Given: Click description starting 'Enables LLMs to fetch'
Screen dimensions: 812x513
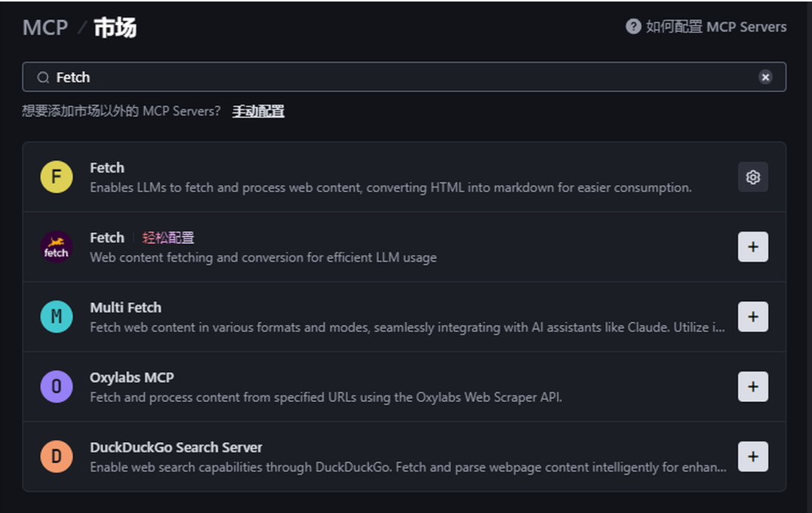Looking at the screenshot, I should pos(391,187).
